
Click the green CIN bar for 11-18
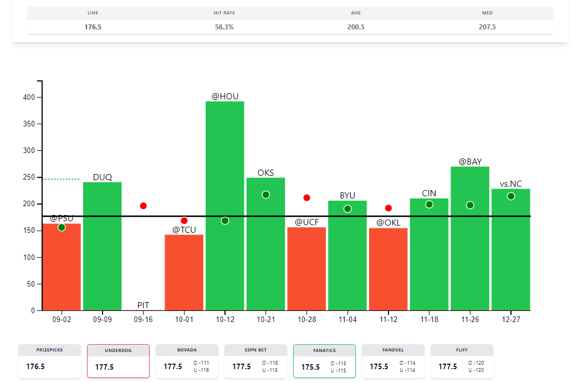point(430,255)
